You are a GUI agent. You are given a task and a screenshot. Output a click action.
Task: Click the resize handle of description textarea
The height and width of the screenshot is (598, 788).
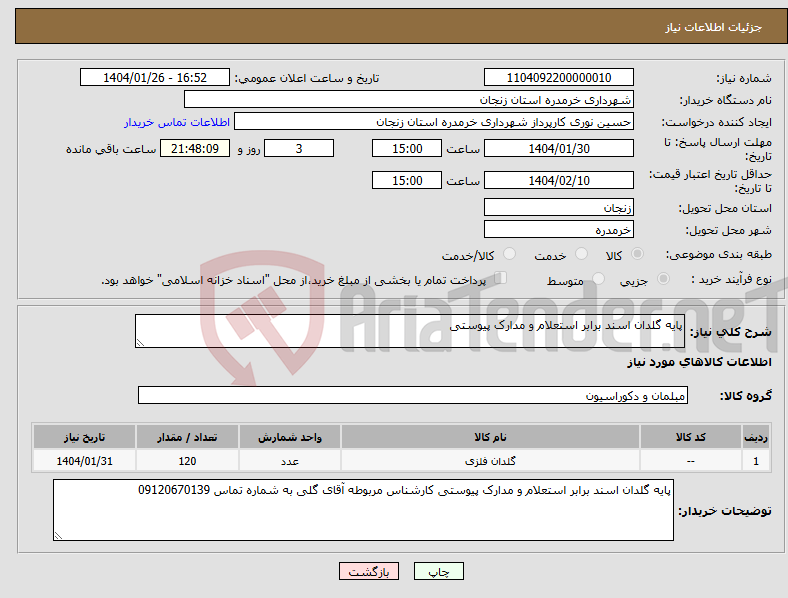point(140,343)
